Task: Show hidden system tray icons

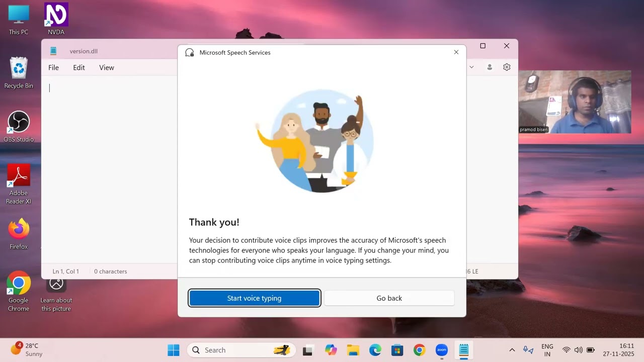Action: [x=512, y=350]
